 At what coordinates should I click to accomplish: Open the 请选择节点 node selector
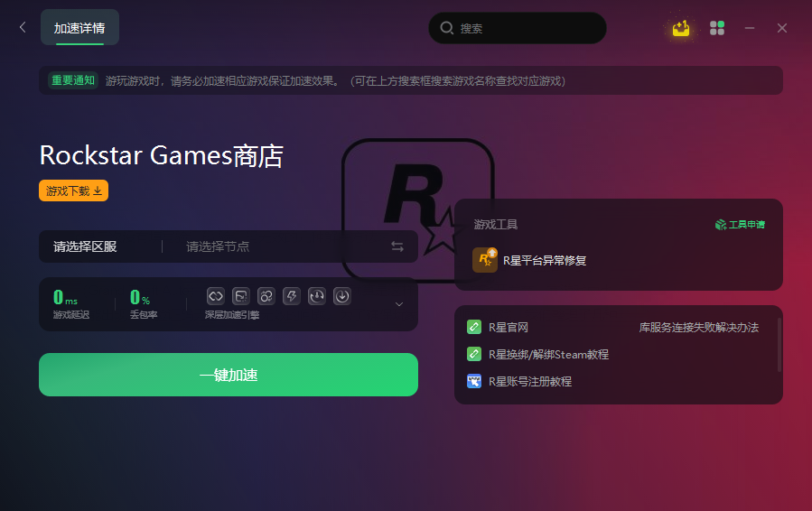pyautogui.click(x=218, y=246)
